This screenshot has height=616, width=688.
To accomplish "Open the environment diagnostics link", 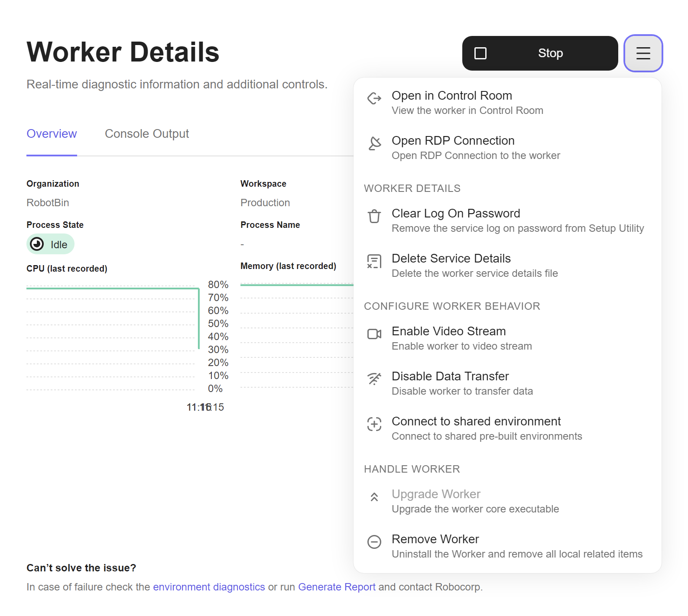I will pyautogui.click(x=209, y=587).
